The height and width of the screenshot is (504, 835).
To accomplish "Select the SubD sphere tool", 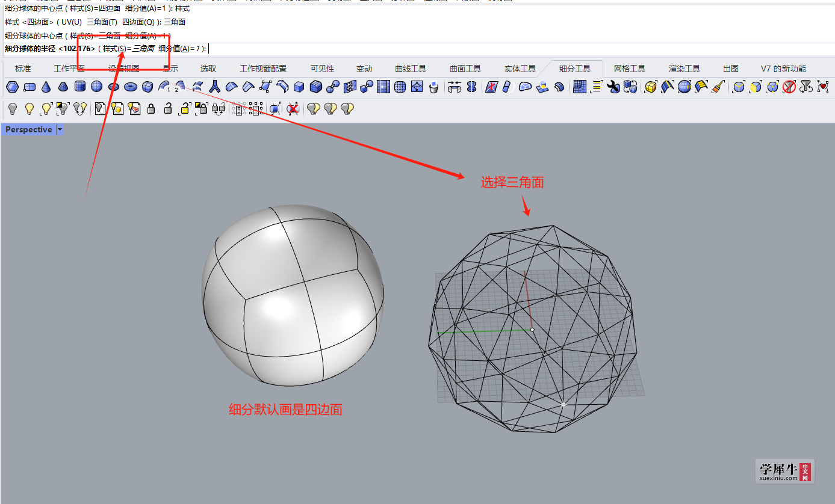I will 96,88.
